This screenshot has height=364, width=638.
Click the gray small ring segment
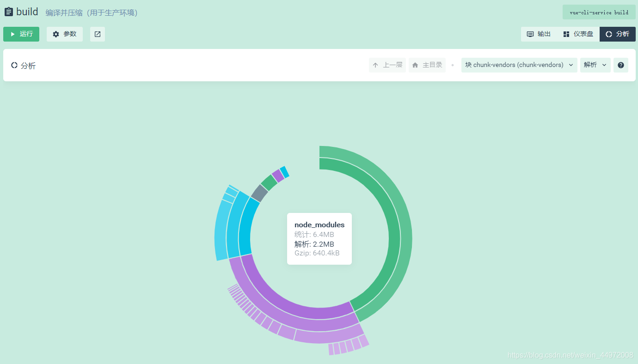pyautogui.click(x=259, y=193)
